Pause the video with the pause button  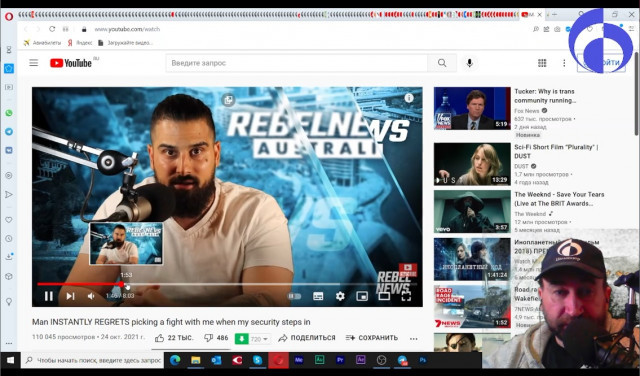tap(49, 296)
